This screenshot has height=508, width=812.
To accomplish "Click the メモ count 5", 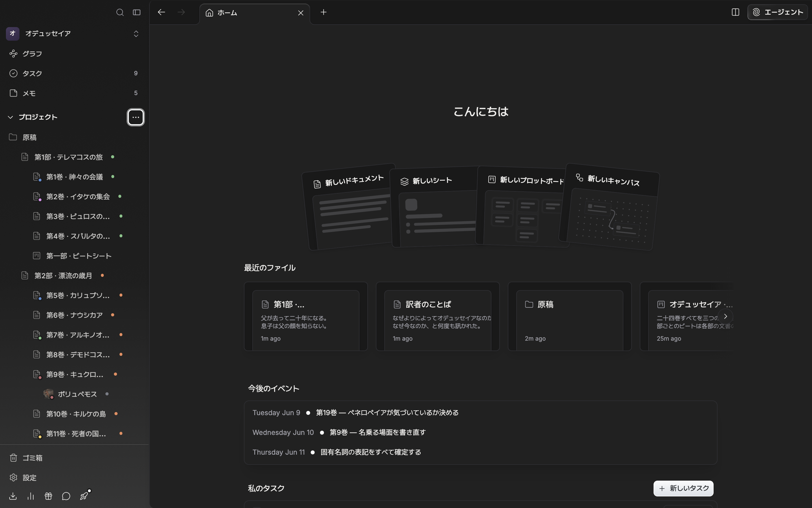I will point(136,93).
